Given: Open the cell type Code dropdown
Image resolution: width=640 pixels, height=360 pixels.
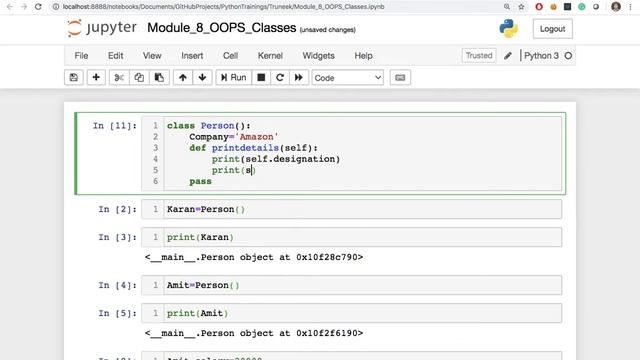Looking at the screenshot, I should coord(348,78).
